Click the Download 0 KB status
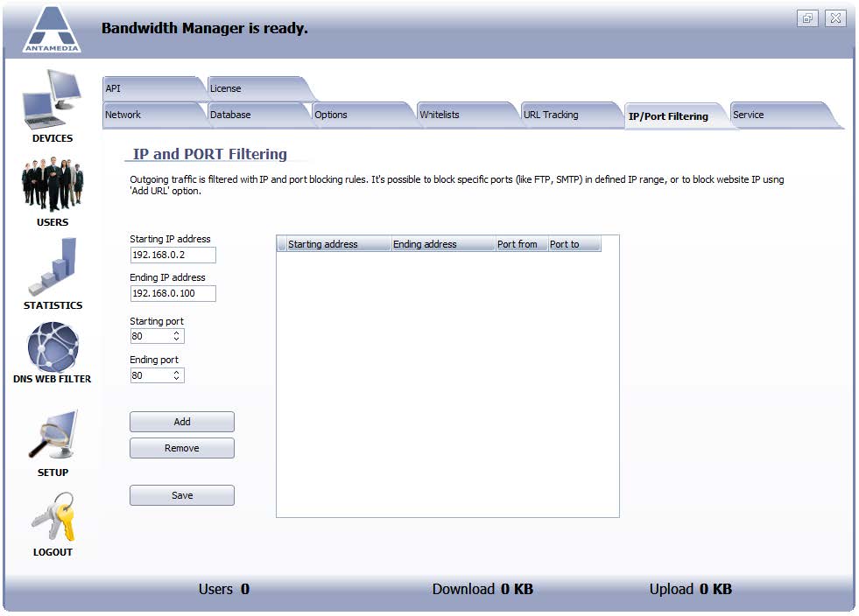This screenshot has height=616, width=859. [x=482, y=589]
